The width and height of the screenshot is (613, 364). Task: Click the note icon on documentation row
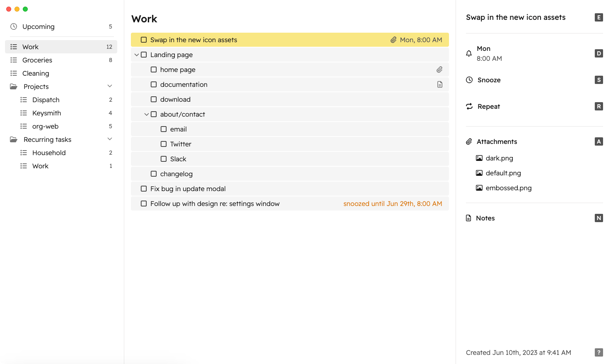(x=440, y=84)
